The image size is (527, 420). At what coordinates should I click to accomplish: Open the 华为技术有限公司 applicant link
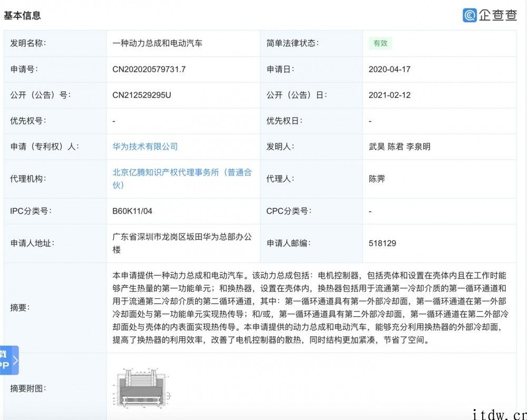point(145,146)
